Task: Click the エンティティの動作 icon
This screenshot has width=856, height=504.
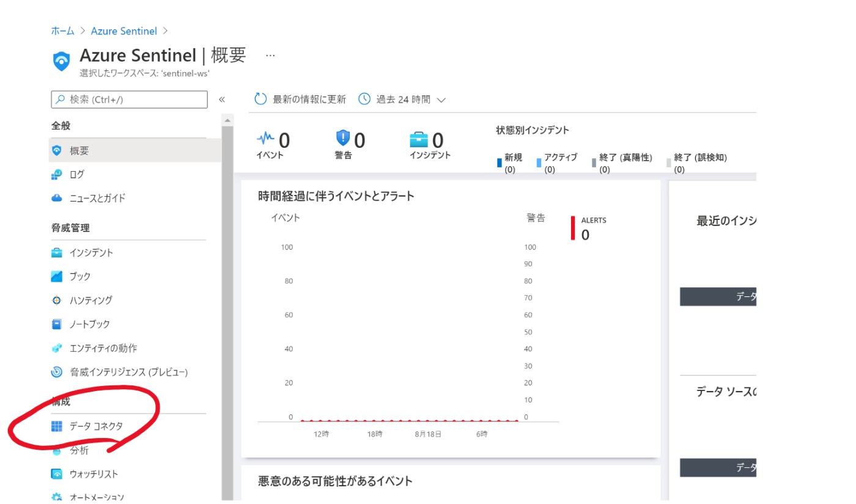Action: (x=57, y=348)
